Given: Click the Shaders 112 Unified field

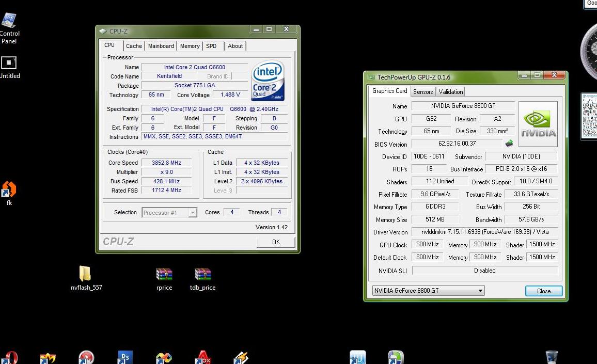Looking at the screenshot, I should click(x=440, y=181).
